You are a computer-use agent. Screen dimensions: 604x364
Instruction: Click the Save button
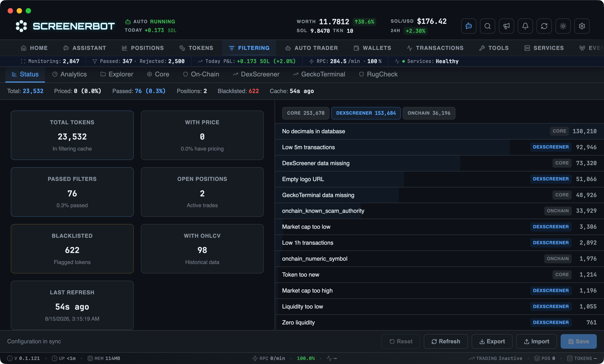[579, 341]
